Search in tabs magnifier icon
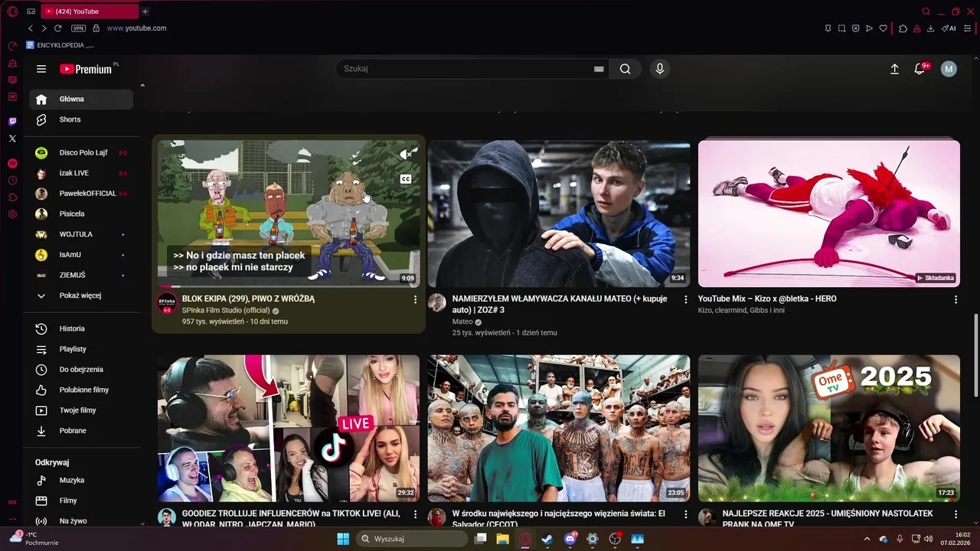This screenshot has height=551, width=980. [x=926, y=11]
